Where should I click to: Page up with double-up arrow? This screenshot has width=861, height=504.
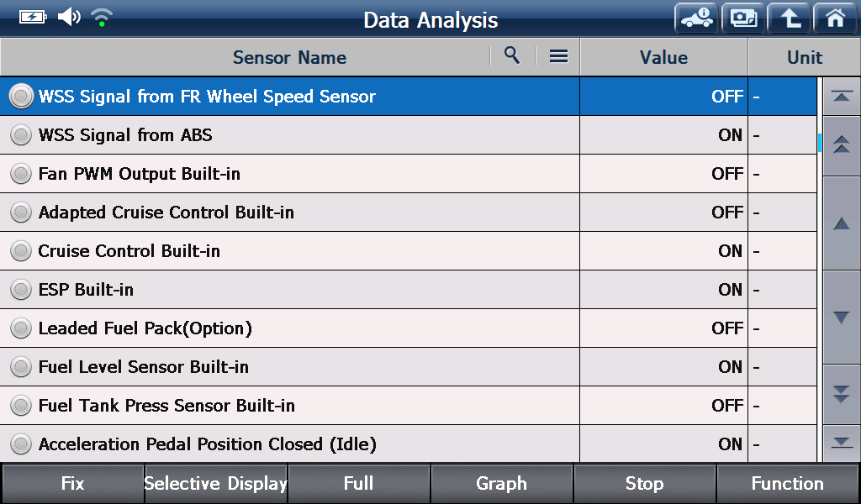[x=841, y=144]
